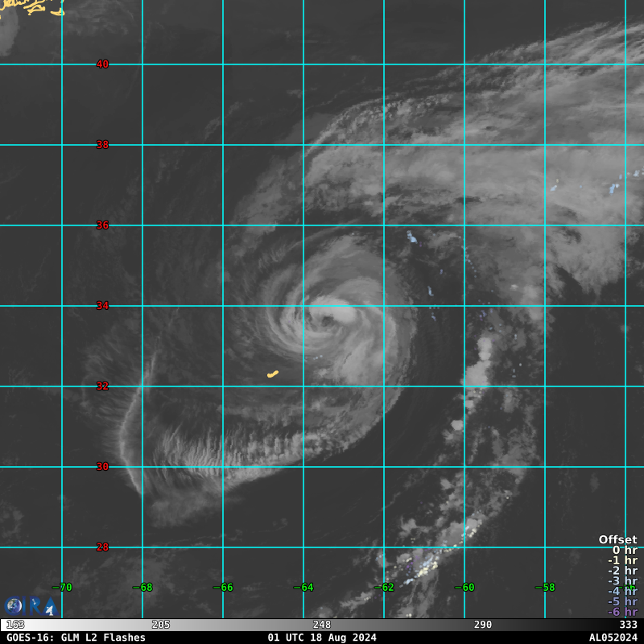
Task: Click the storm's eye at the center
Action: click(x=328, y=320)
